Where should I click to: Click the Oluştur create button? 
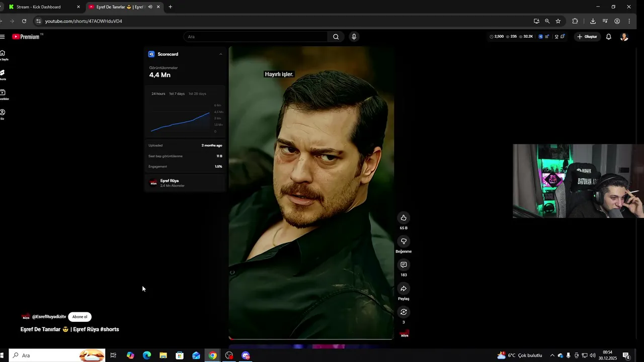tap(587, 37)
